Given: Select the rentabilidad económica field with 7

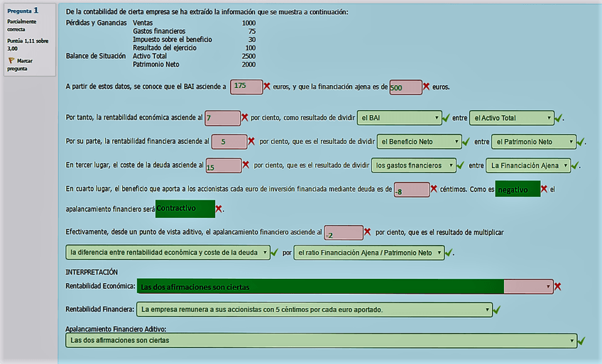Looking at the screenshot, I should (221, 118).
